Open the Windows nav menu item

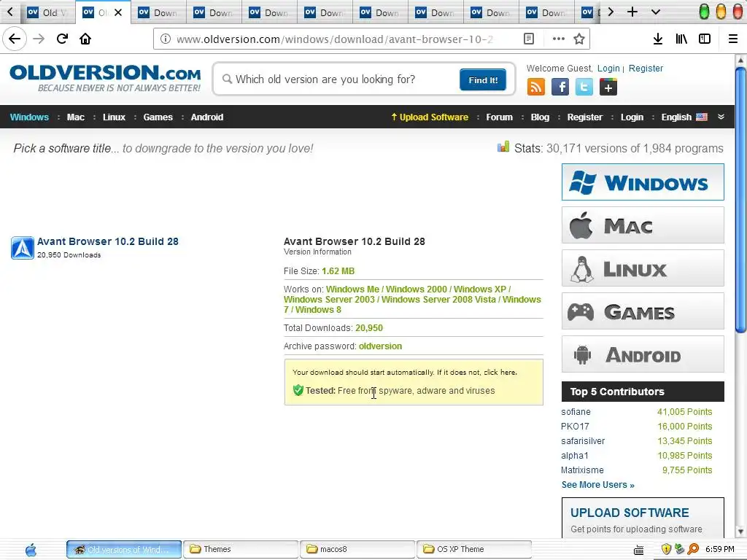29,117
